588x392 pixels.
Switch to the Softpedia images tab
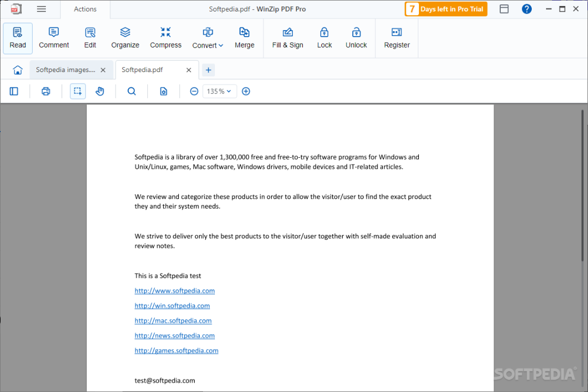point(65,70)
